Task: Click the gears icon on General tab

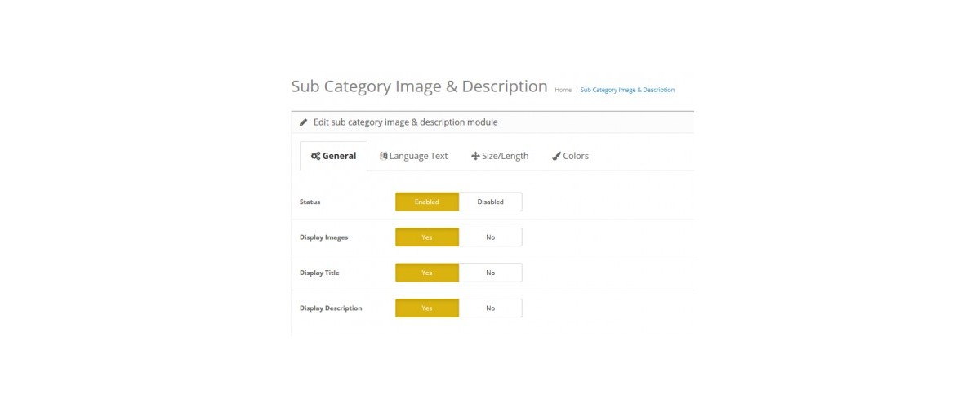Action: [x=315, y=156]
